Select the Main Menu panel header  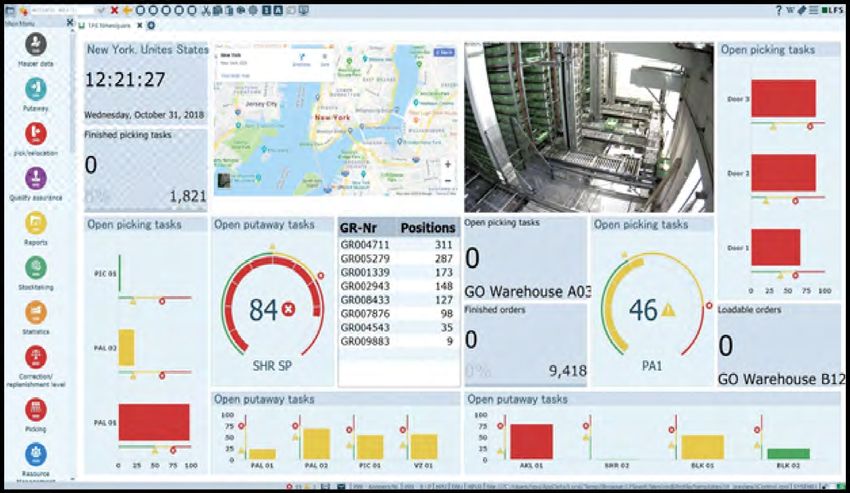coord(25,25)
